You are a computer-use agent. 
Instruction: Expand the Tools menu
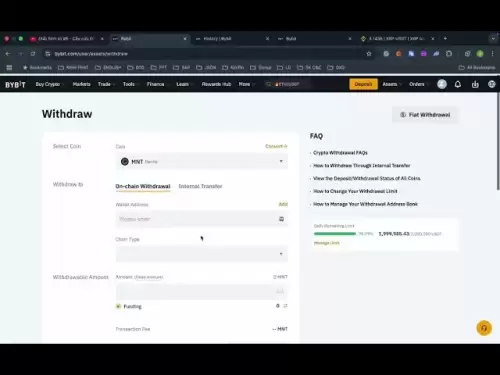click(x=130, y=84)
